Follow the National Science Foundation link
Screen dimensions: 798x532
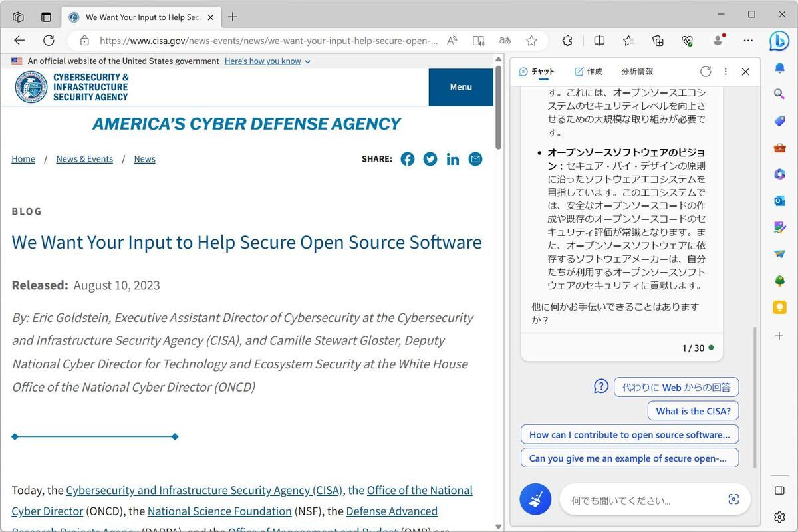pos(219,511)
